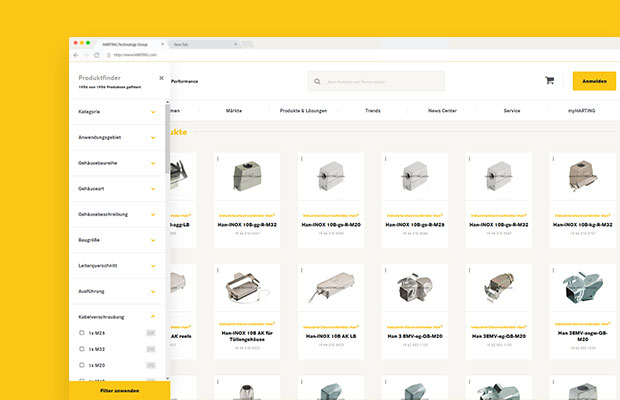Go back in browser history
The height and width of the screenshot is (400, 620).
click(76, 55)
